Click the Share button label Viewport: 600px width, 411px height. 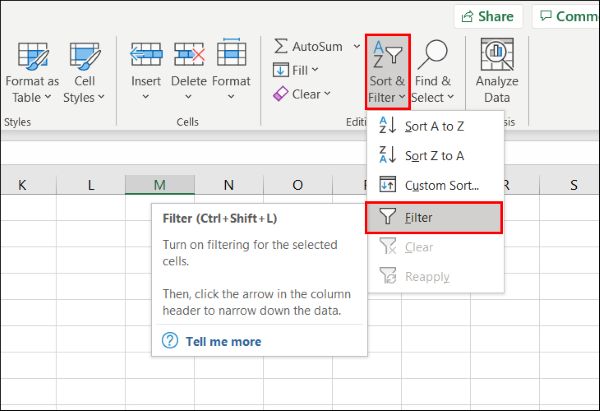(496, 16)
